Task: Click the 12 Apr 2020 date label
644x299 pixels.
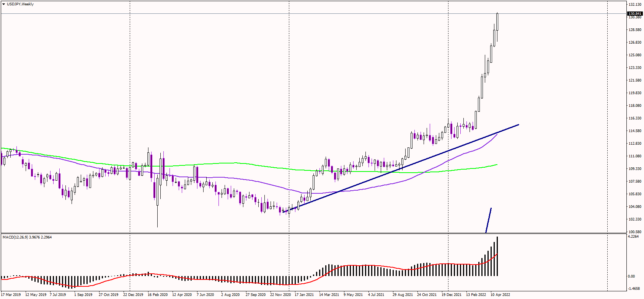Action: pyautogui.click(x=182, y=295)
